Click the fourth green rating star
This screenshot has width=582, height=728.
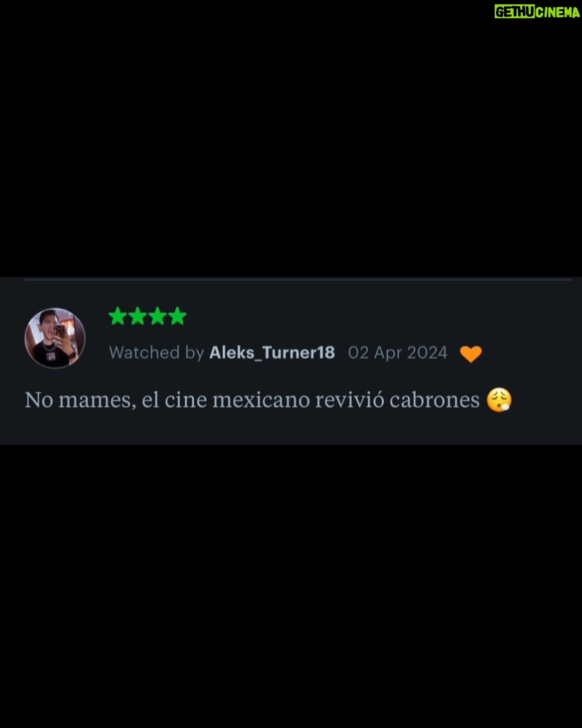[x=177, y=316]
